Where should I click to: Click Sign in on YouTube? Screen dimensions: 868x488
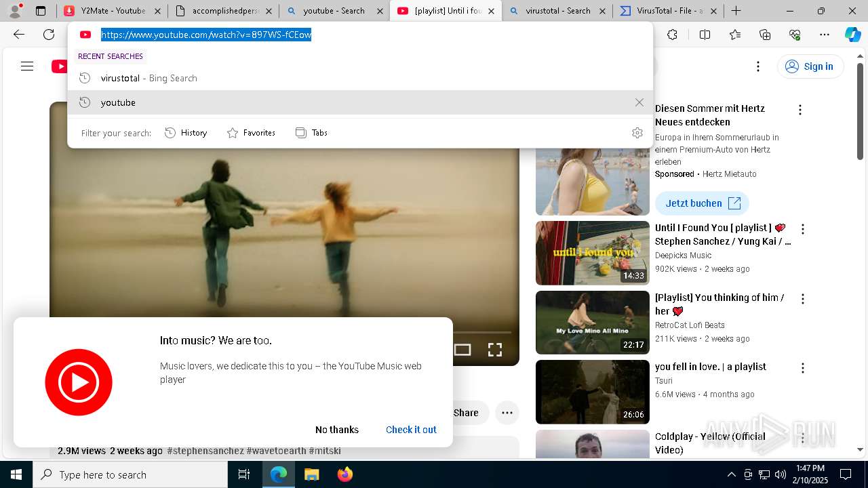[810, 66]
